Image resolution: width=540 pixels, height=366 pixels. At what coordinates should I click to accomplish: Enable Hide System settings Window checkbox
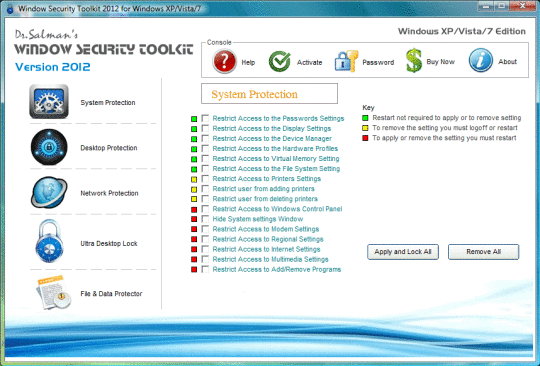[205, 219]
